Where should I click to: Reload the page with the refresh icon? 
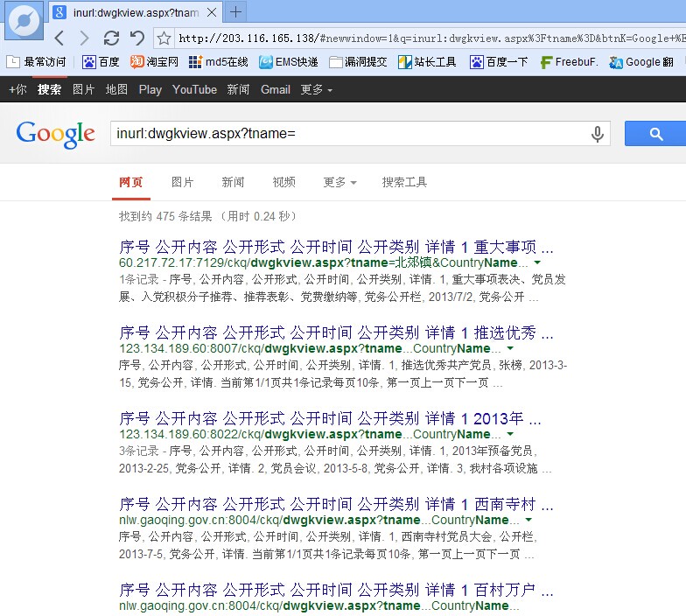[x=112, y=38]
